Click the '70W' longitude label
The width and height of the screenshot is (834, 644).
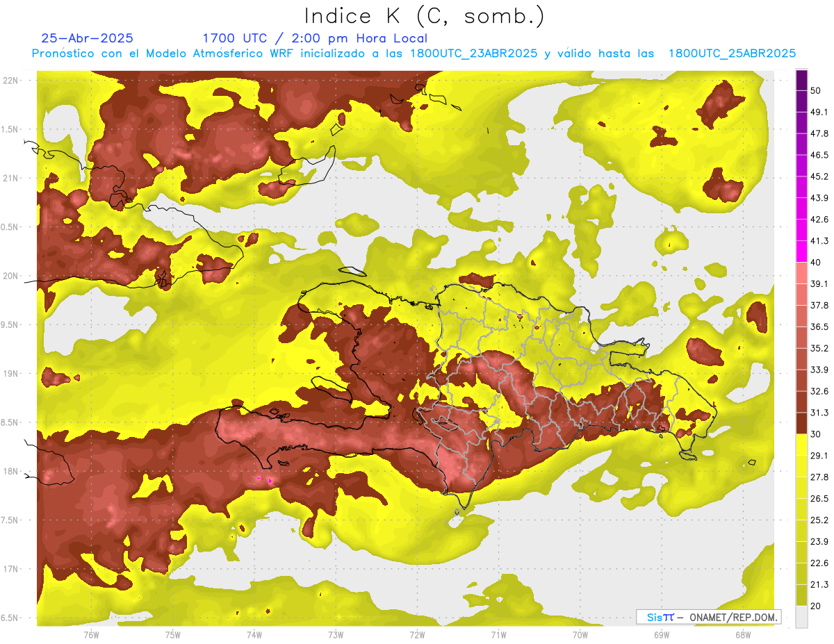click(580, 635)
